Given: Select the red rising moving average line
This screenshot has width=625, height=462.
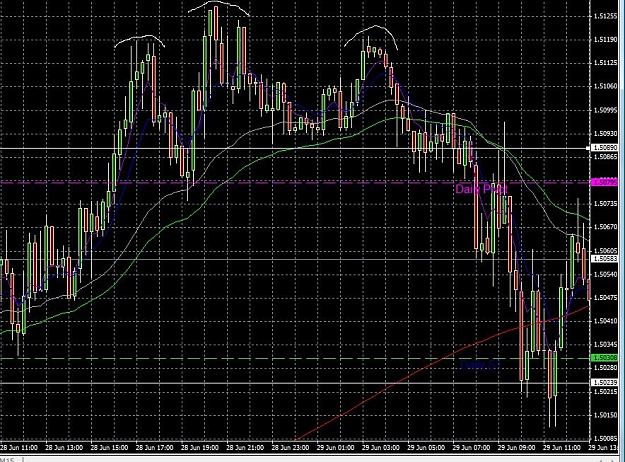Looking at the screenshot, I should (442, 358).
